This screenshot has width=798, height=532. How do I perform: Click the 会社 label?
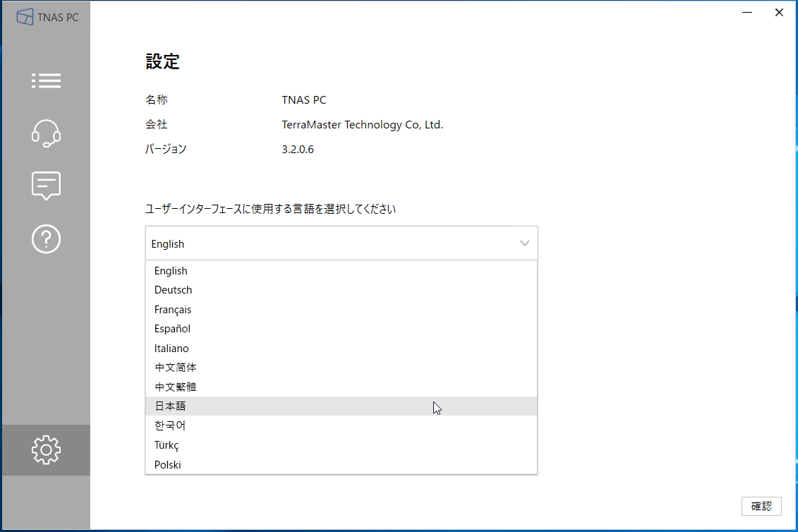156,125
